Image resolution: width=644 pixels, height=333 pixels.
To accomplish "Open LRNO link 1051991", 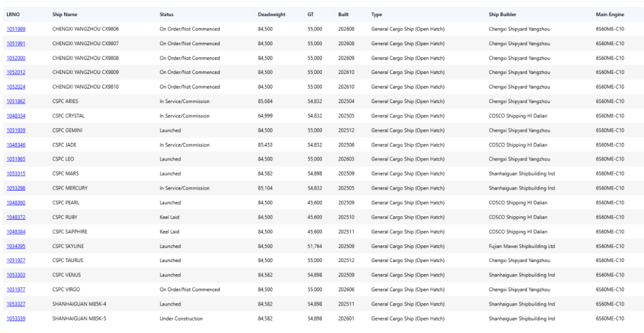I will [16, 43].
